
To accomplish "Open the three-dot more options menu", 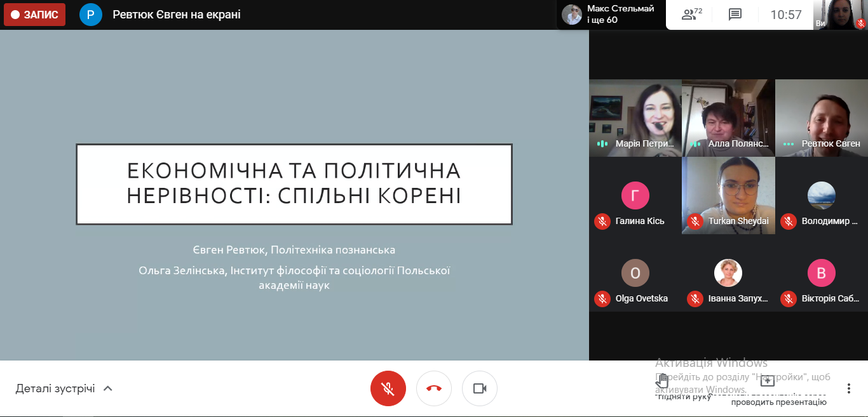I will click(x=849, y=388).
